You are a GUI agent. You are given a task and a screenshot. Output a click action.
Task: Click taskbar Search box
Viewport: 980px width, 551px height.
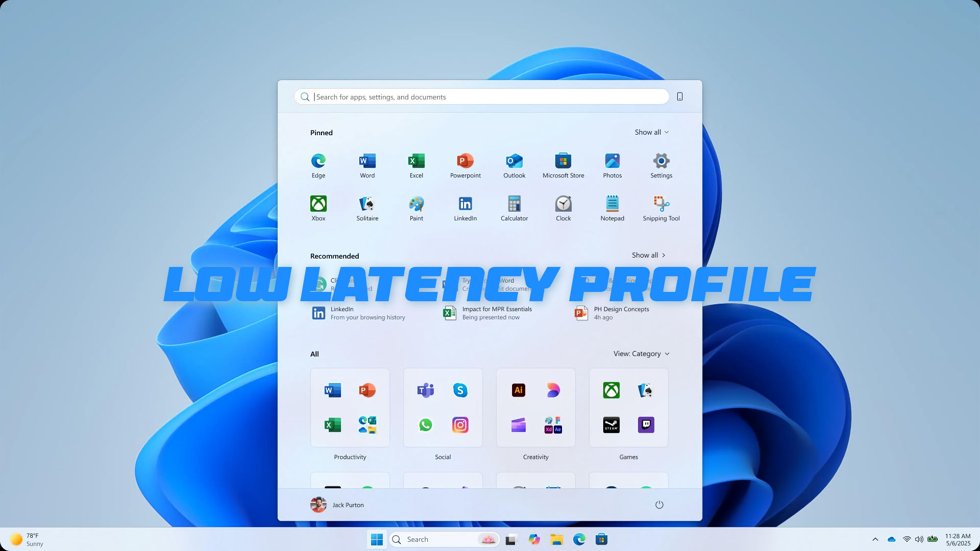pos(444,539)
